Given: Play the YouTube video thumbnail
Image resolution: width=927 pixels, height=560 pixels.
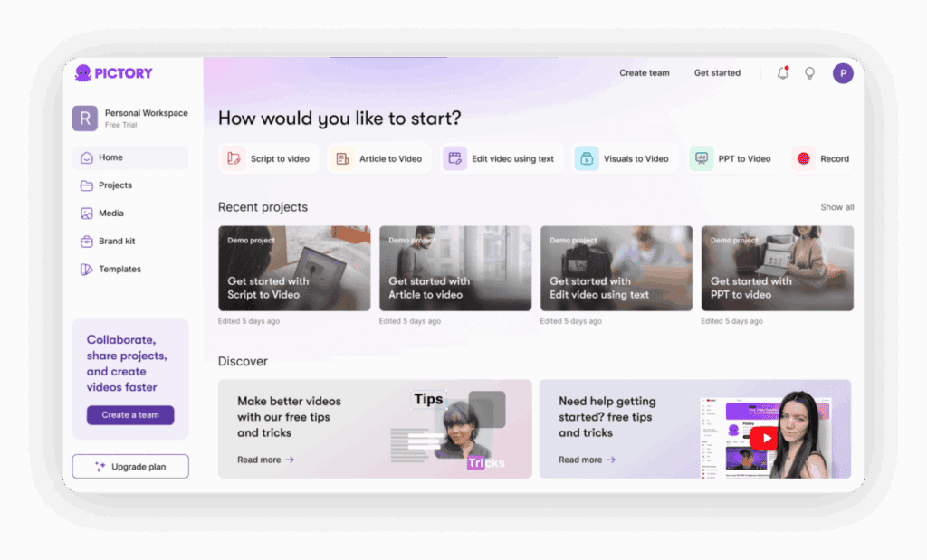Looking at the screenshot, I should point(766,438).
